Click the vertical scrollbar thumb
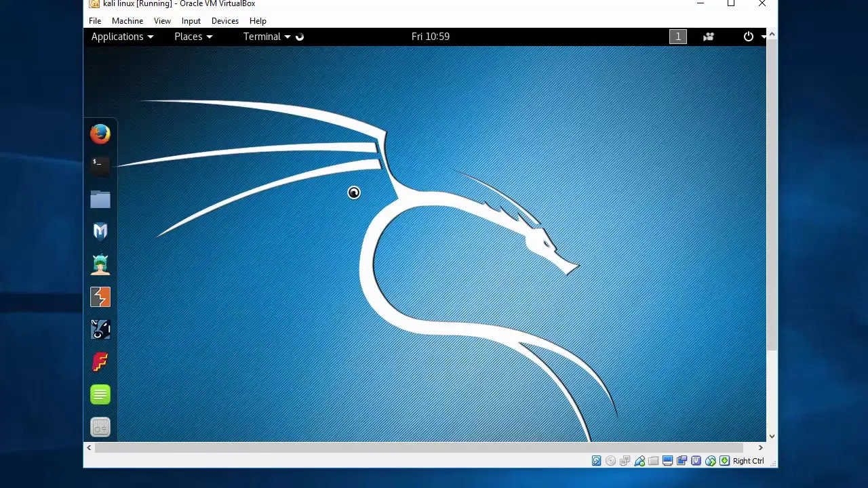The width and height of the screenshot is (868, 488). click(772, 195)
